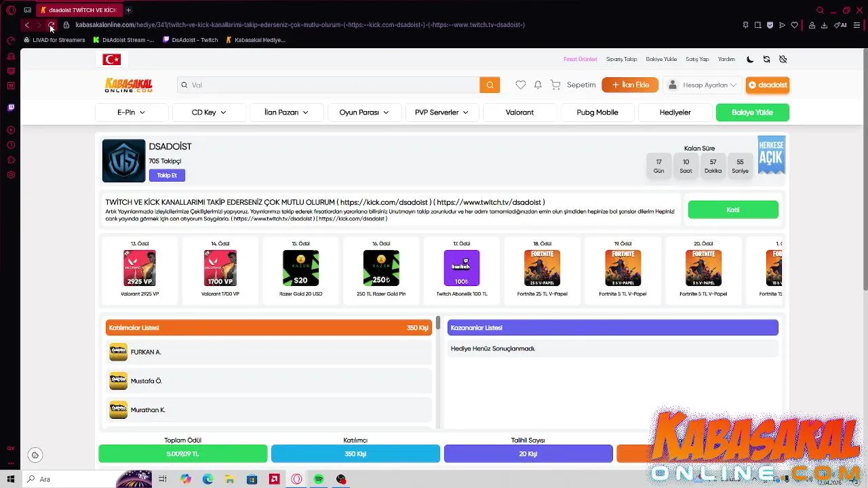The image size is (868, 488).
Task: Open Microsoft Store from the taskbar
Action: click(x=252, y=479)
